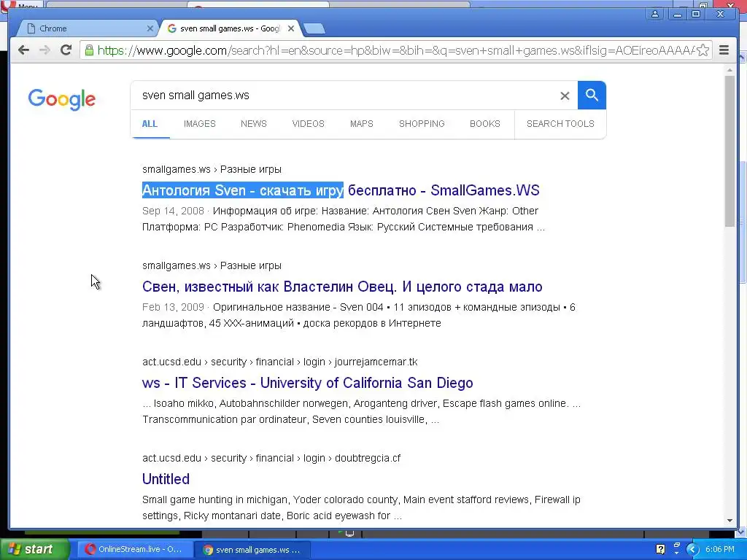
Task: Close the 'Chrome' tab
Action: point(150,28)
